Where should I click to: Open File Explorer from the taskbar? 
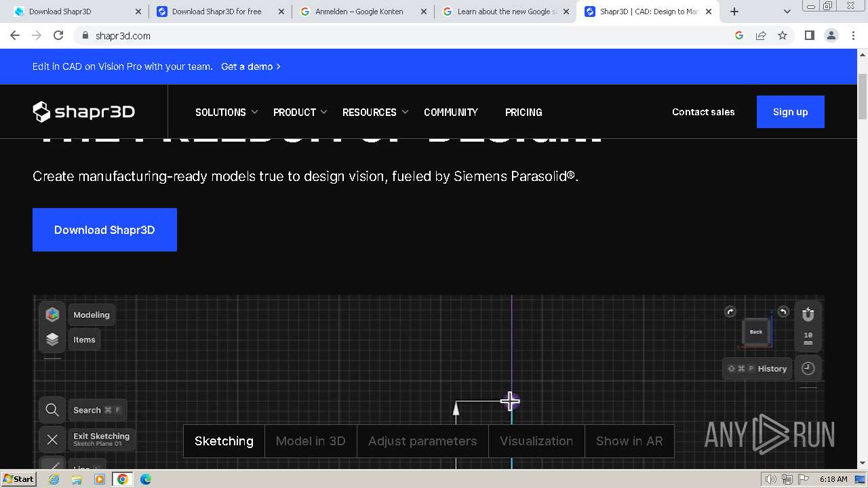coord(77,479)
